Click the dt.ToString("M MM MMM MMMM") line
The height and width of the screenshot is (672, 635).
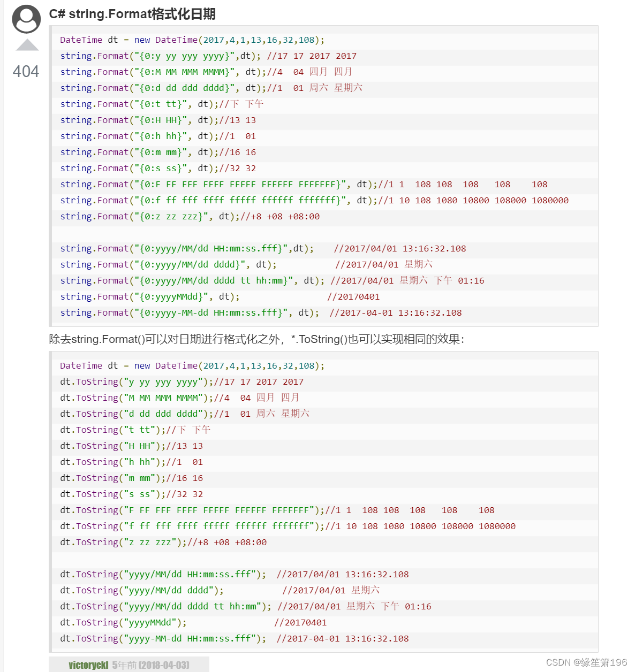click(x=179, y=398)
